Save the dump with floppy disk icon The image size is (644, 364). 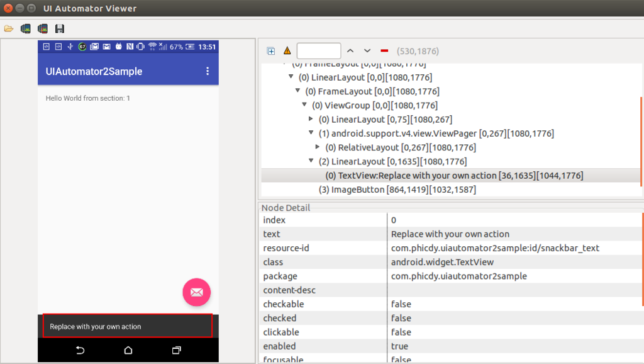(x=60, y=29)
